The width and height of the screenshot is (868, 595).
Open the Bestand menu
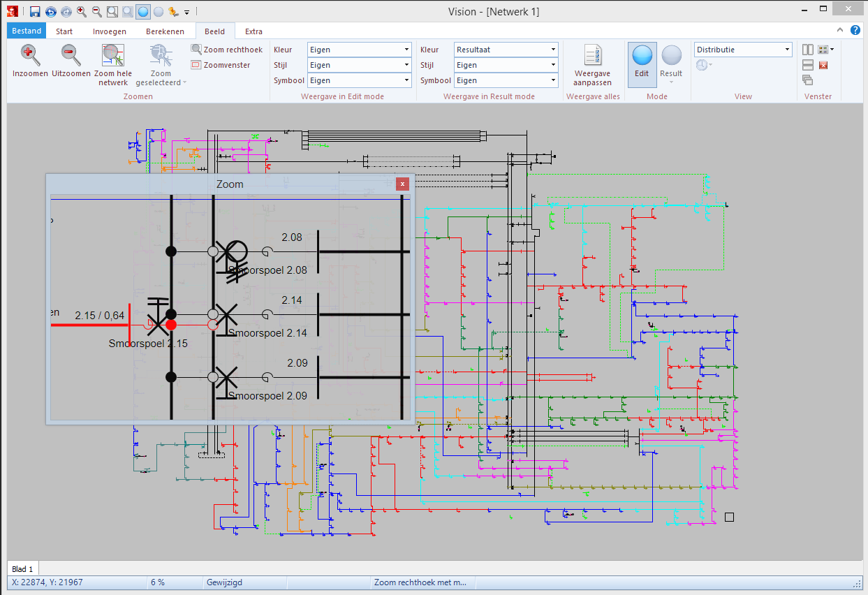coord(27,31)
